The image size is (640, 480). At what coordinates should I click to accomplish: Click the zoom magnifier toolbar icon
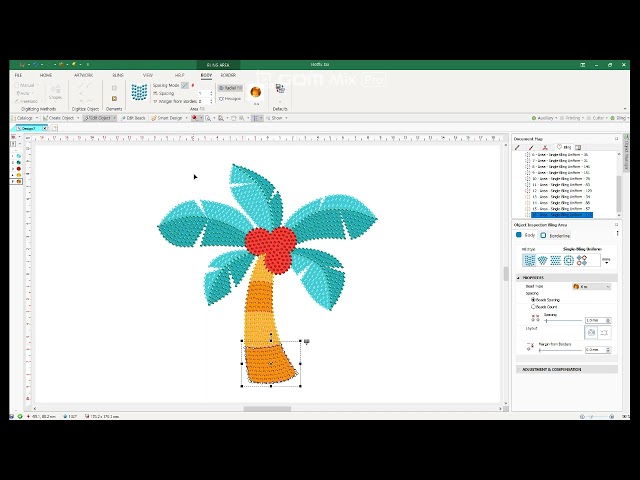(x=208, y=118)
